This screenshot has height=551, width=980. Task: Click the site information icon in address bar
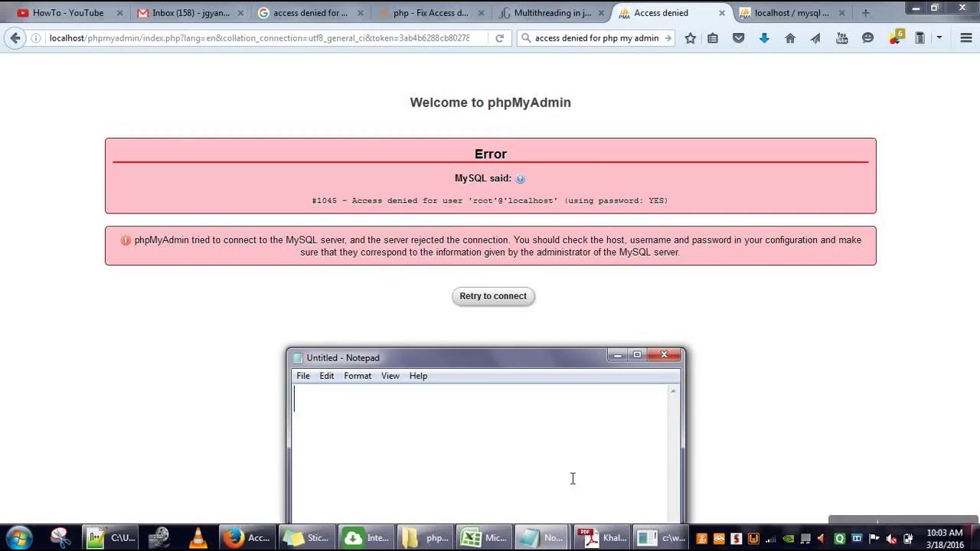(36, 38)
